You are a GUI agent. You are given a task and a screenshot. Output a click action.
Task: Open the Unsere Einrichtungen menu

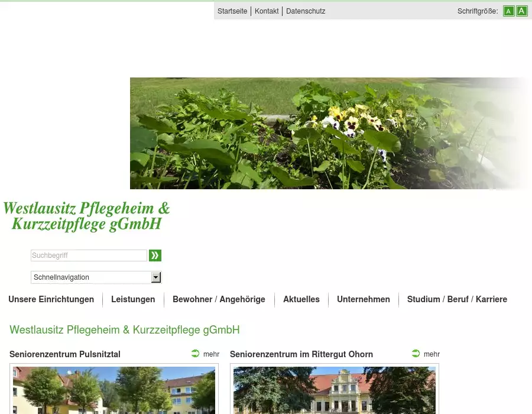(x=51, y=299)
